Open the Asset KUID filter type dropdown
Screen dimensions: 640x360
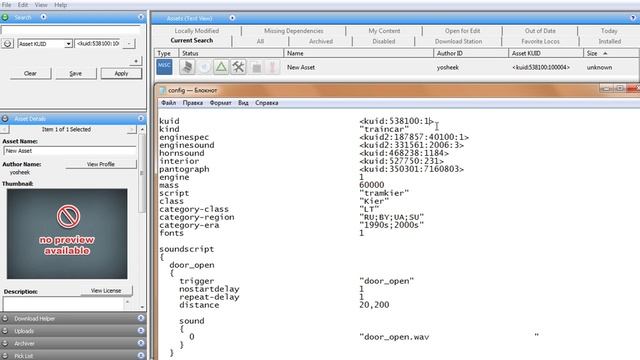tap(68, 44)
